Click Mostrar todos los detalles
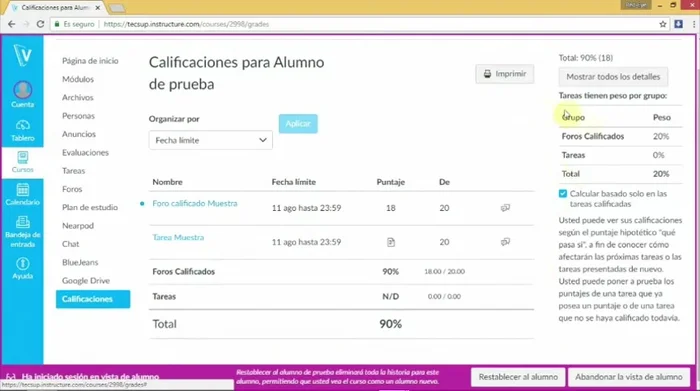Screen dimensions: 700x391 pyautogui.click(x=613, y=77)
